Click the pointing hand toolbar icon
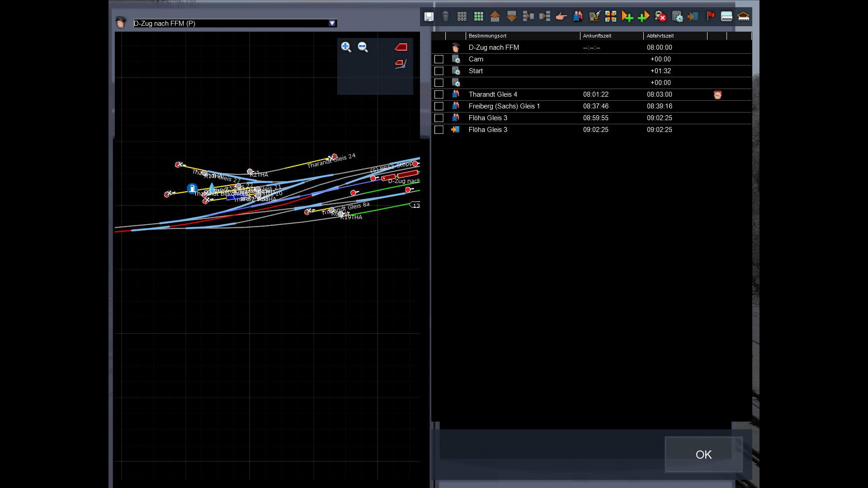This screenshot has height=488, width=868. pyautogui.click(x=561, y=17)
